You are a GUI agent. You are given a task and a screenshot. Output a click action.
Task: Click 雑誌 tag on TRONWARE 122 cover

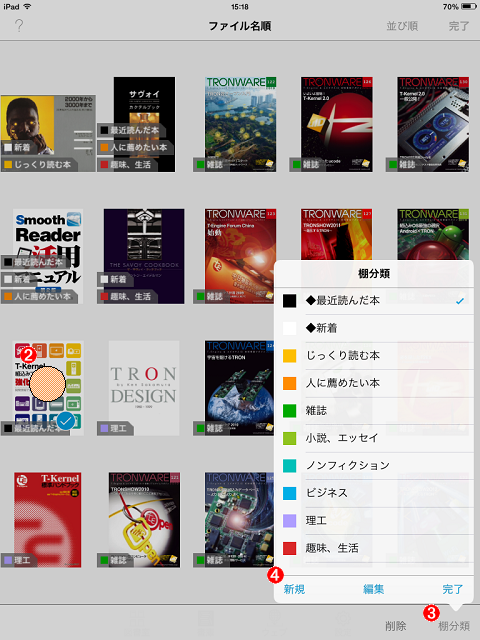point(211,164)
